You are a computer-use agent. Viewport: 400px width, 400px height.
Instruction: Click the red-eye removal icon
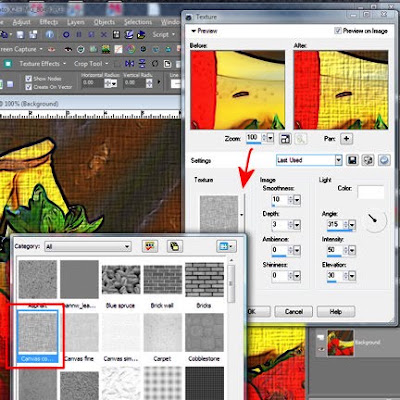pos(51,49)
